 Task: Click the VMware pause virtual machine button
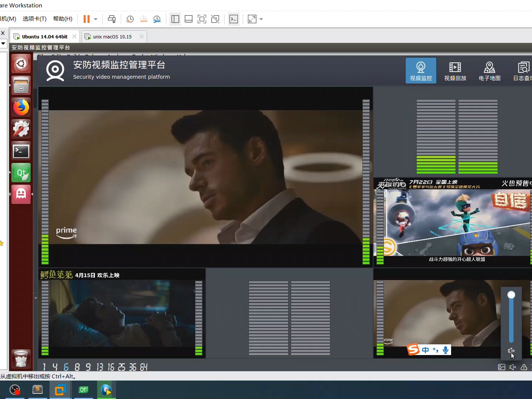pyautogui.click(x=86, y=19)
